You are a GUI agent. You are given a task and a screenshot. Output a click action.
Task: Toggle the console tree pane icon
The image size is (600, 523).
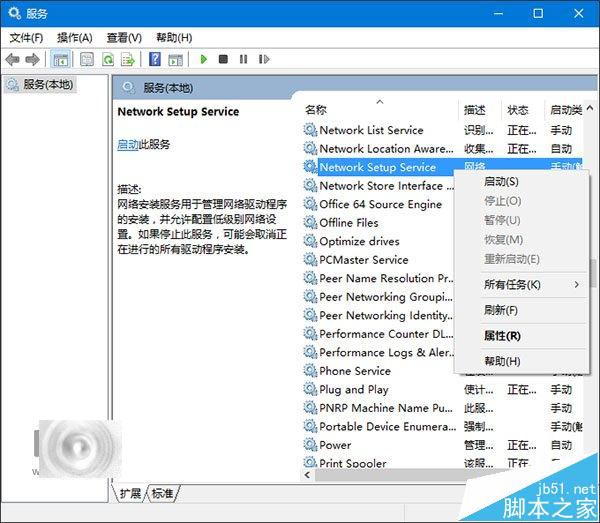pyautogui.click(x=61, y=59)
